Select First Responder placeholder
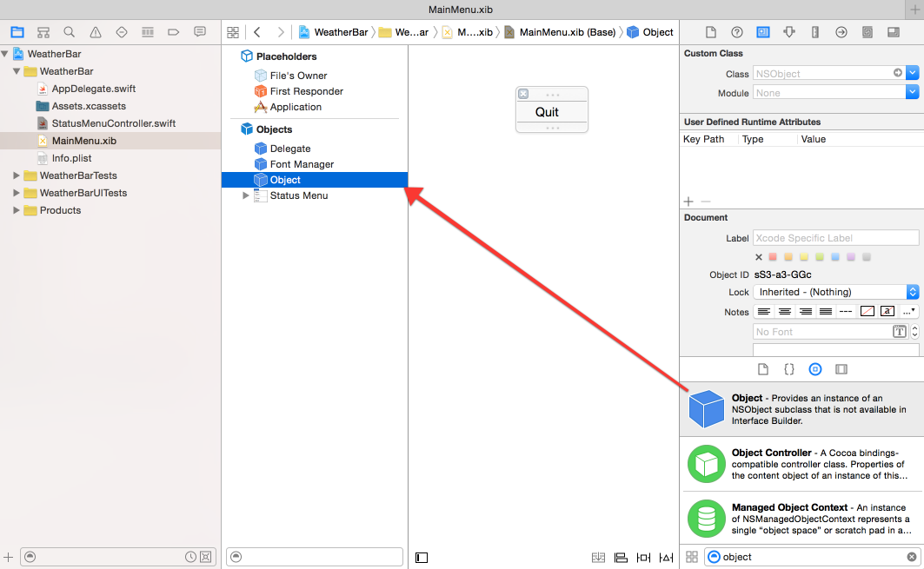 coord(307,91)
